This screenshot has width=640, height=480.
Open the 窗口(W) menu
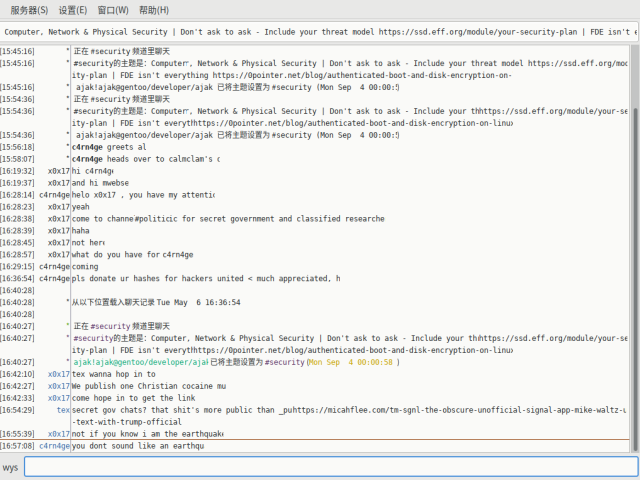point(113,10)
